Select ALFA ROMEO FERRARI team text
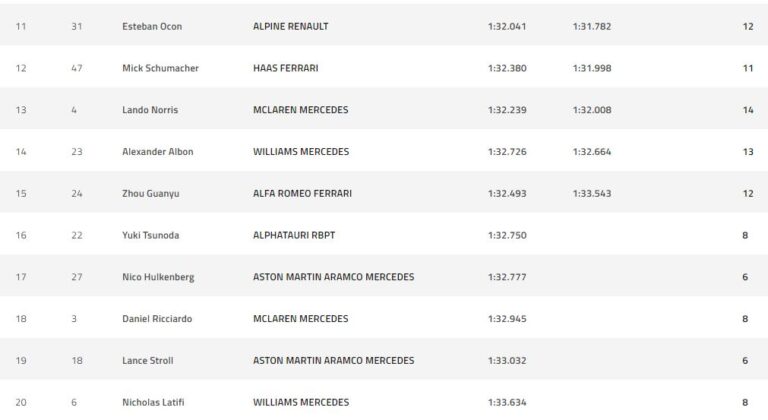The height and width of the screenshot is (420, 768). point(302,194)
